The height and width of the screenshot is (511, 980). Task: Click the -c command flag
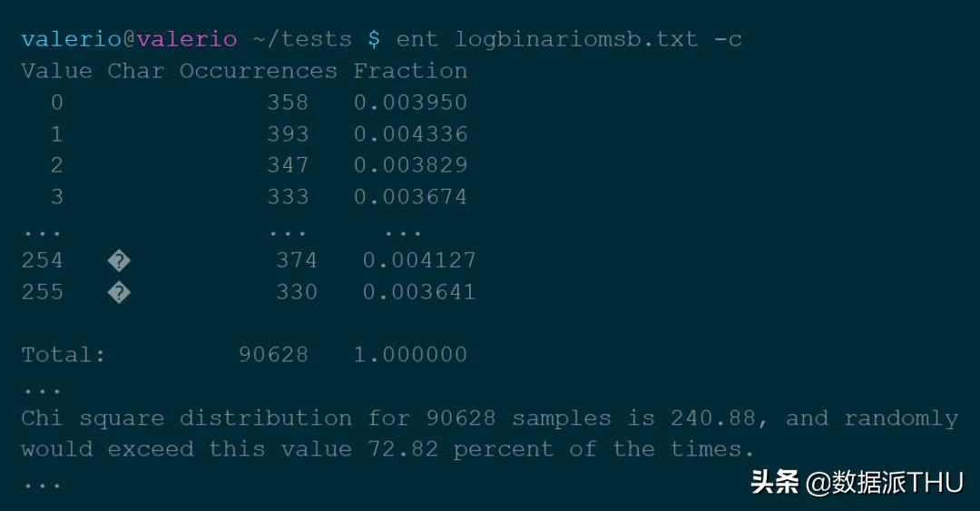tap(728, 39)
